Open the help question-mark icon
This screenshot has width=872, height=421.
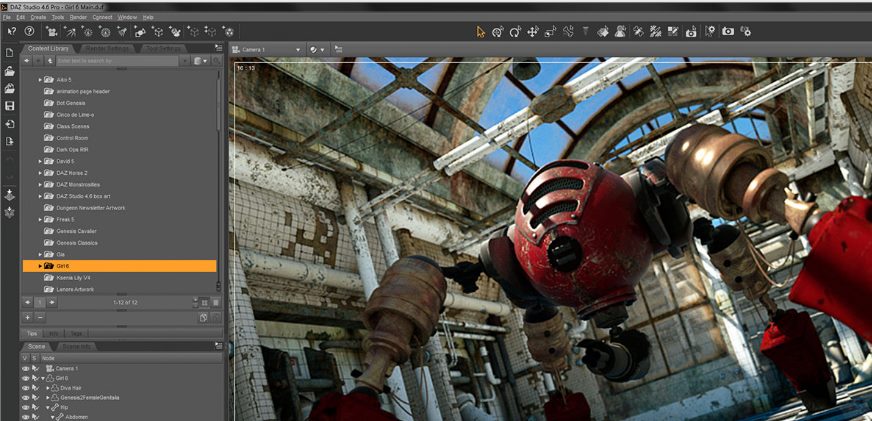coord(29,32)
